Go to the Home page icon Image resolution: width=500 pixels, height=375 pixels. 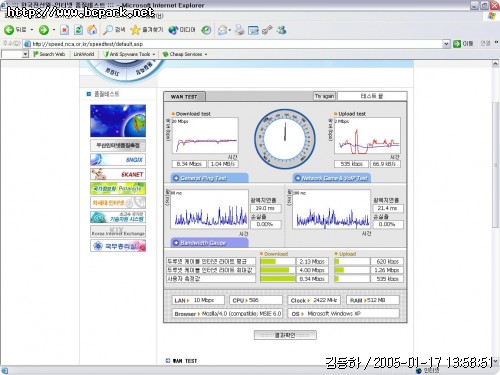(x=92, y=30)
